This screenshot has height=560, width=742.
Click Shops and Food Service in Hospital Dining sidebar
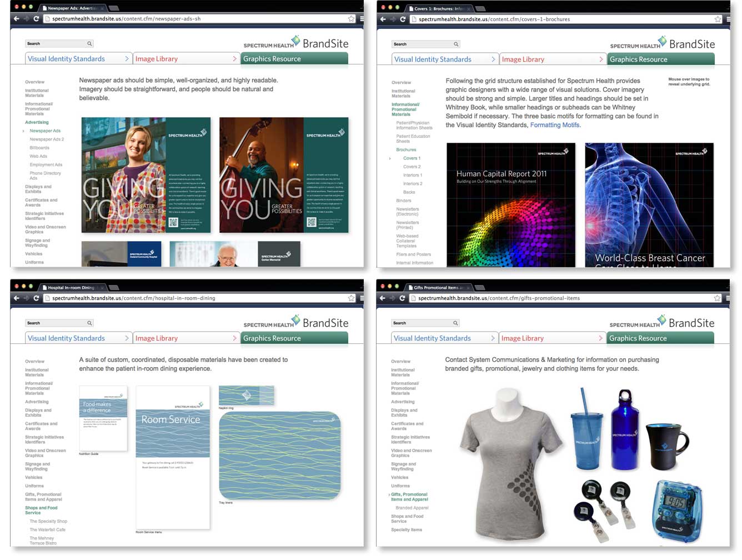tap(41, 510)
